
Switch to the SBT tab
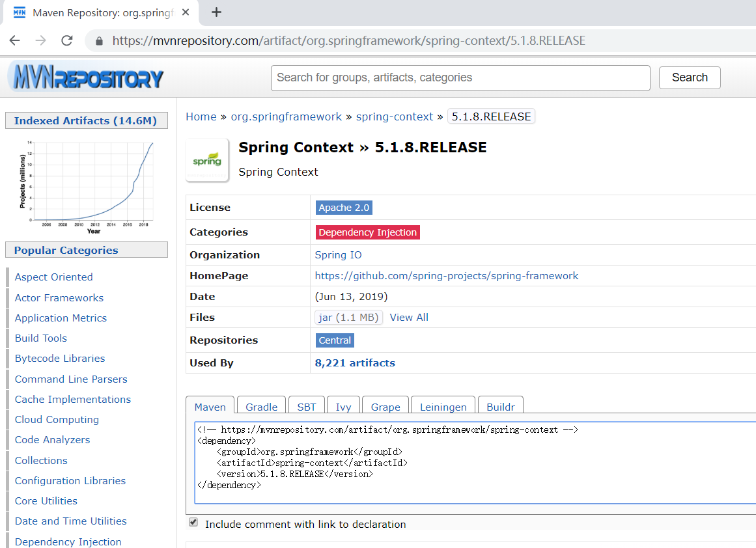point(307,406)
